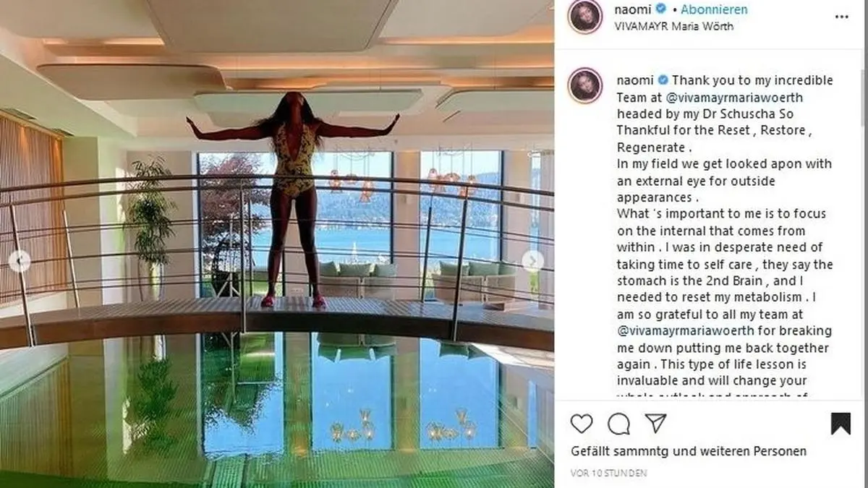Advance to next photo with right carousel arrow
The image size is (868, 488).
pyautogui.click(x=533, y=261)
